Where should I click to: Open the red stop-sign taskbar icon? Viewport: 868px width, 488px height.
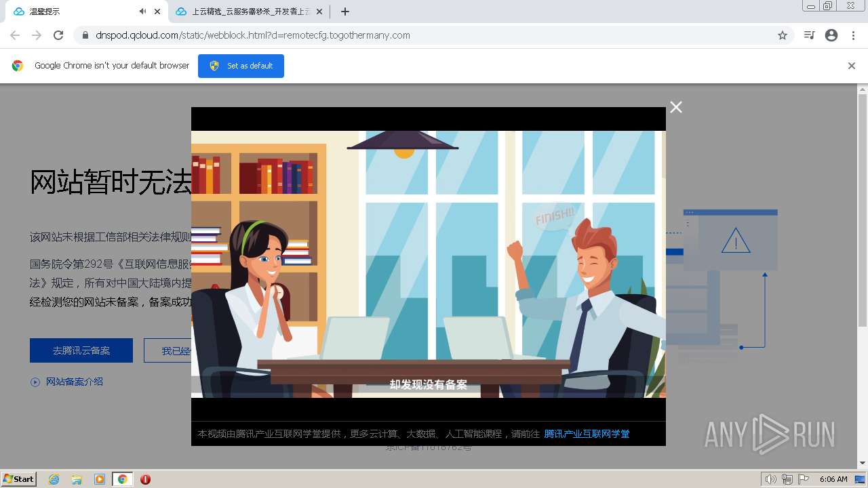(x=145, y=479)
